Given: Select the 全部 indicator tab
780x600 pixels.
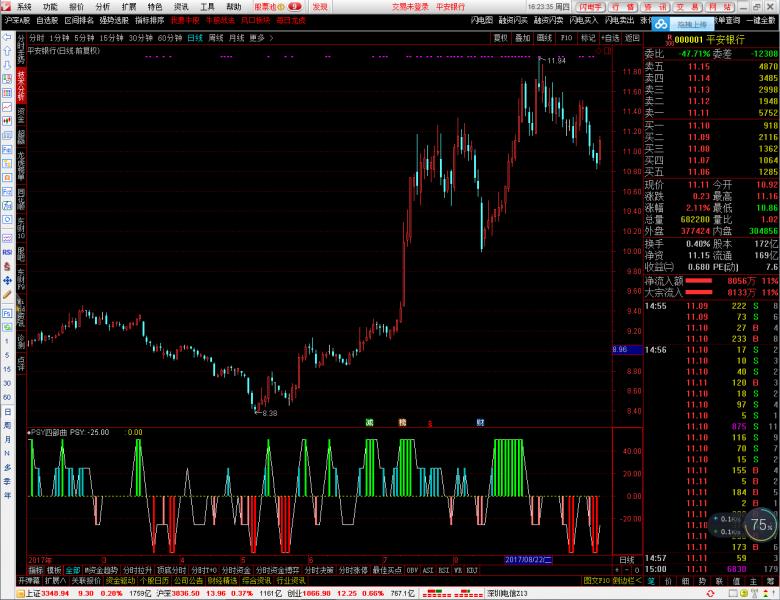Looking at the screenshot, I should [x=73, y=570].
